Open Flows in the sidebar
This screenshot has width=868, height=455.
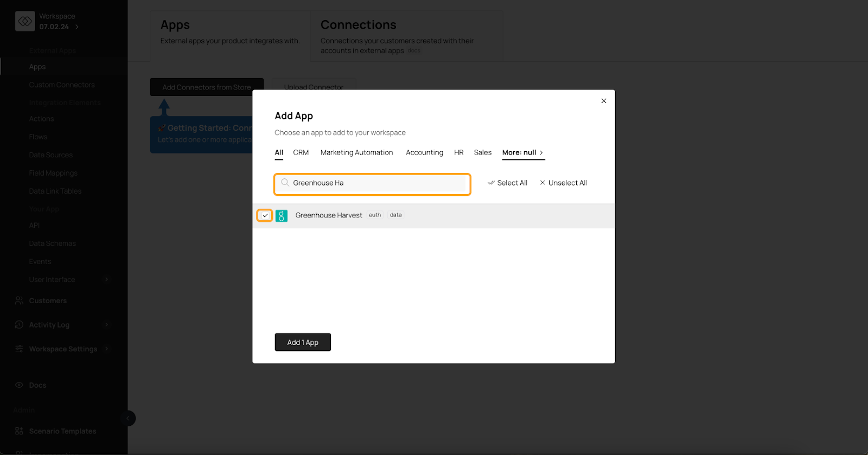click(38, 137)
